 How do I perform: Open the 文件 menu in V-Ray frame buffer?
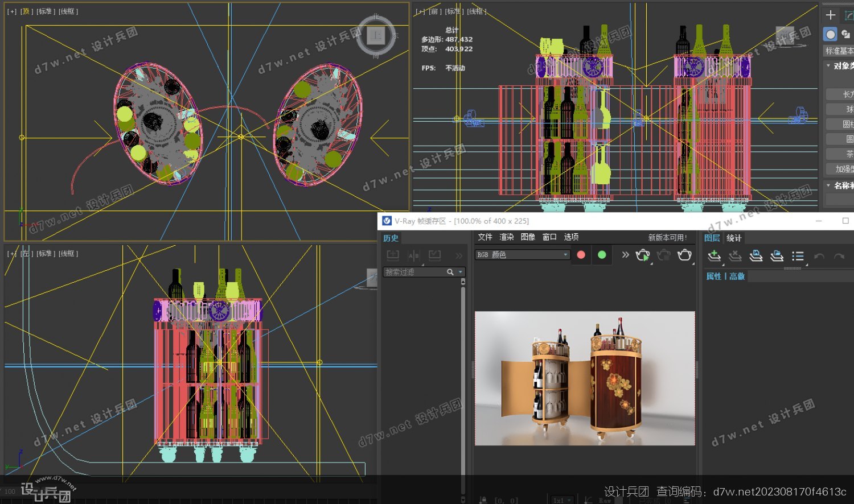tap(485, 237)
